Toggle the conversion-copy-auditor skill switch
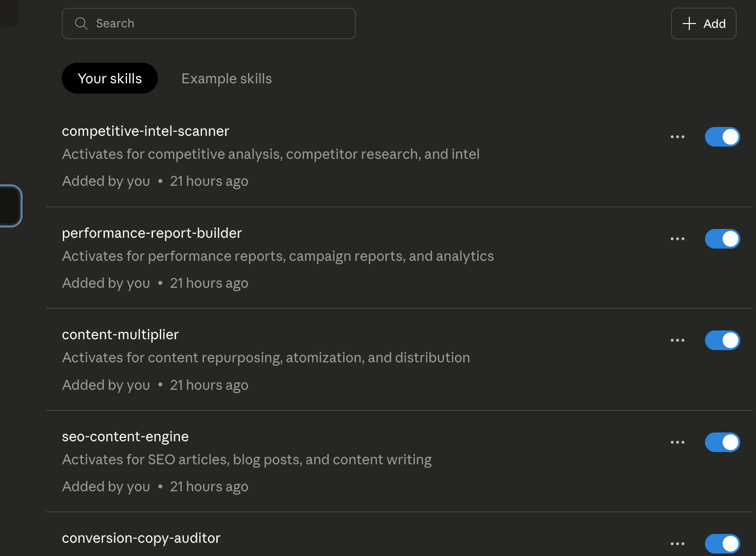This screenshot has width=756, height=556. (722, 544)
